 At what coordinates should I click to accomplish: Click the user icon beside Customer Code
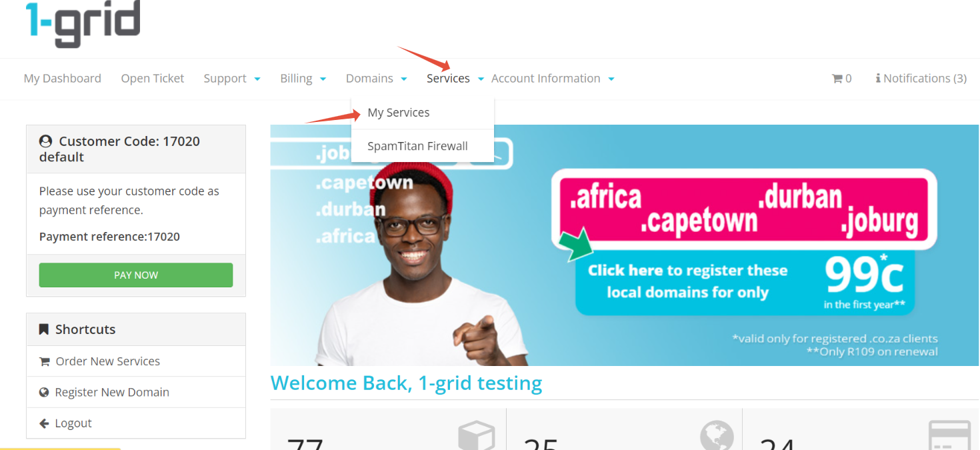tap(45, 141)
